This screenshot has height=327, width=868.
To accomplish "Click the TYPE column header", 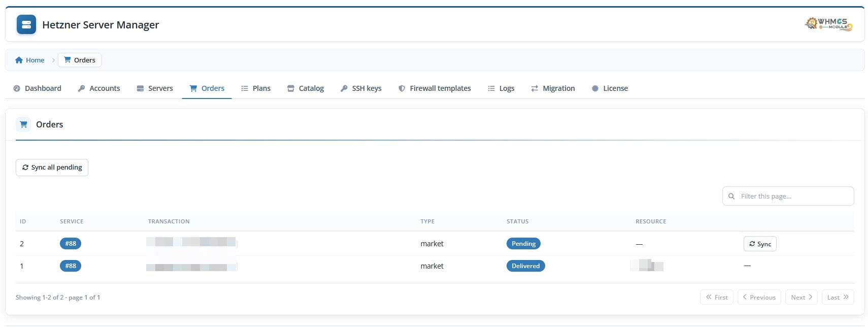I will click(427, 221).
